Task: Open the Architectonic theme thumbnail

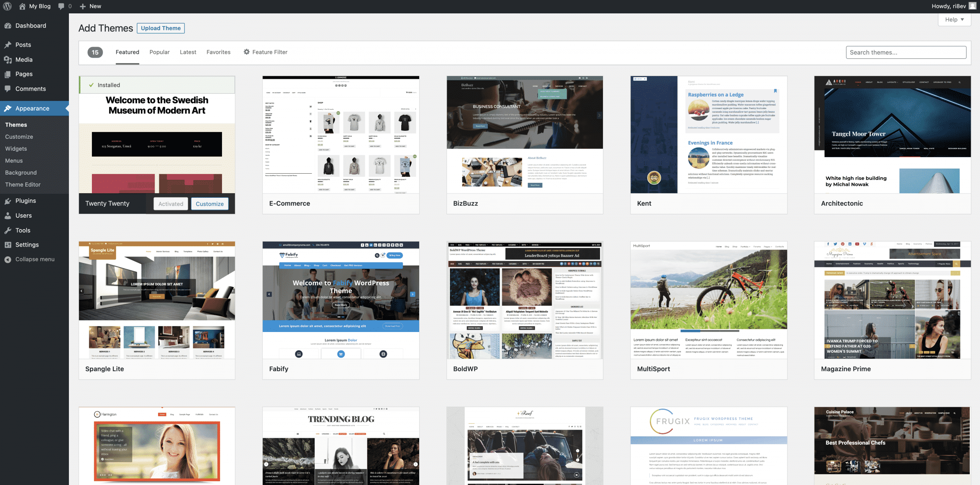Action: (x=892, y=135)
